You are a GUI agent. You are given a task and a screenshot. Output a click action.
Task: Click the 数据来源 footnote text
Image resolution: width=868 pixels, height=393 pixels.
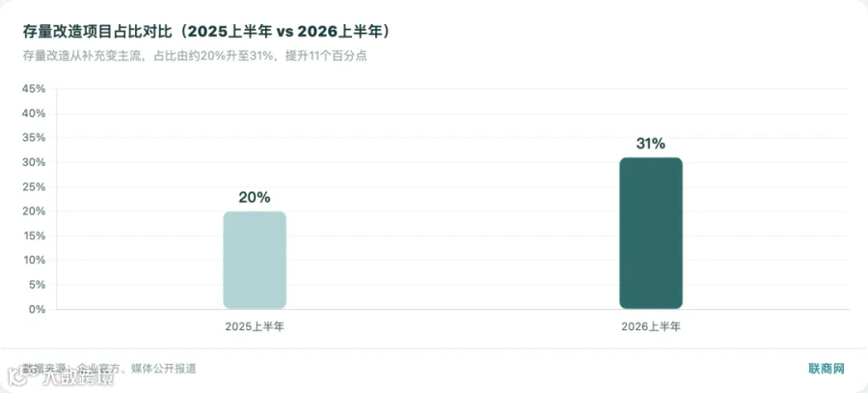click(x=109, y=369)
